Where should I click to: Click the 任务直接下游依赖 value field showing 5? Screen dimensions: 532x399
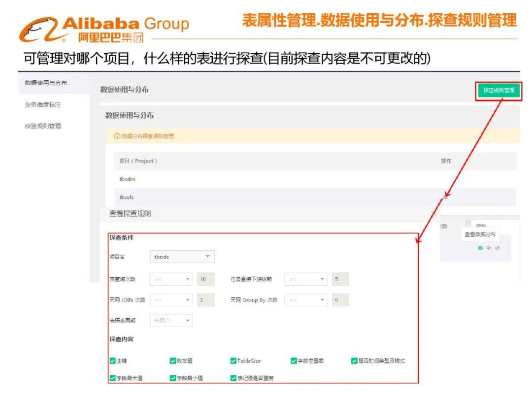coord(340,279)
